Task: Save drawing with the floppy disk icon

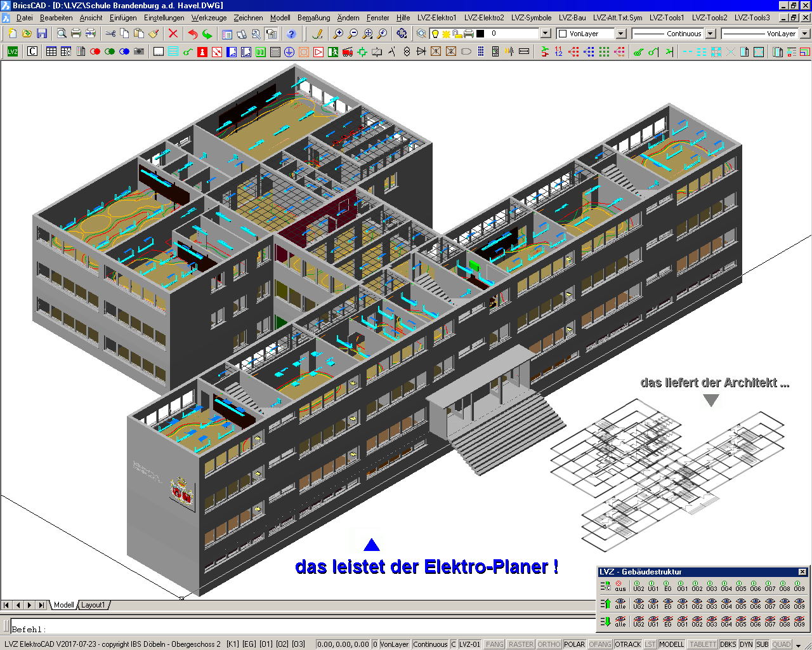Action: (x=42, y=34)
